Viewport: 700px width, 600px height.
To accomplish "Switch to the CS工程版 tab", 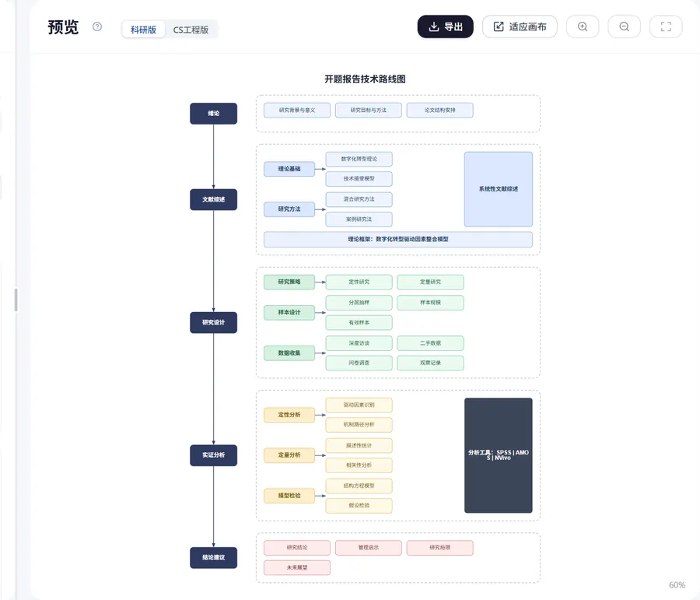I will pos(191,30).
